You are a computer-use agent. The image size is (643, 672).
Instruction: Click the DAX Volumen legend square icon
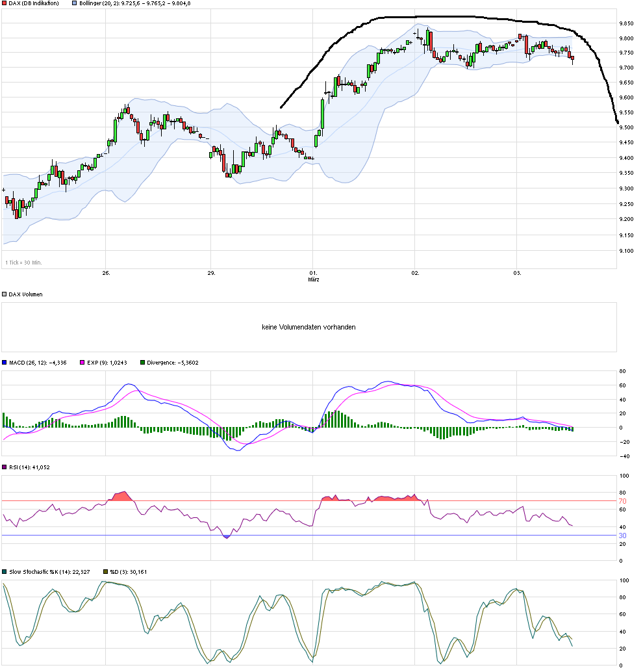[x=5, y=293]
